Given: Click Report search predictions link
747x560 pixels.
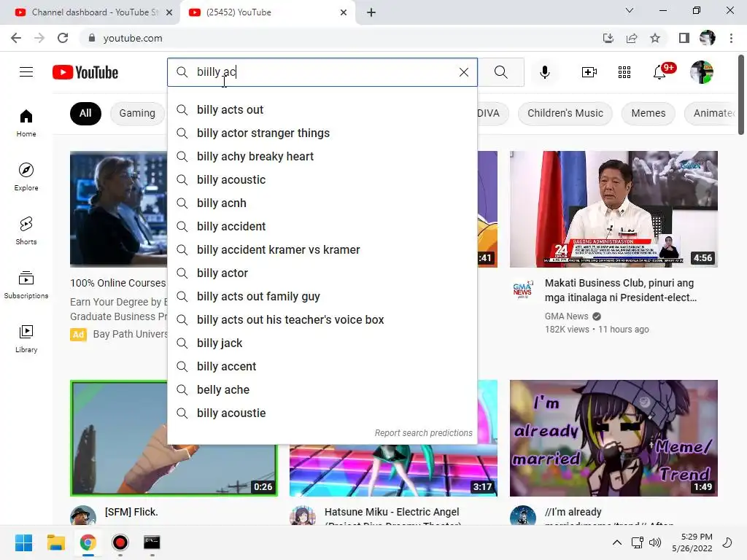Looking at the screenshot, I should pyautogui.click(x=423, y=433).
